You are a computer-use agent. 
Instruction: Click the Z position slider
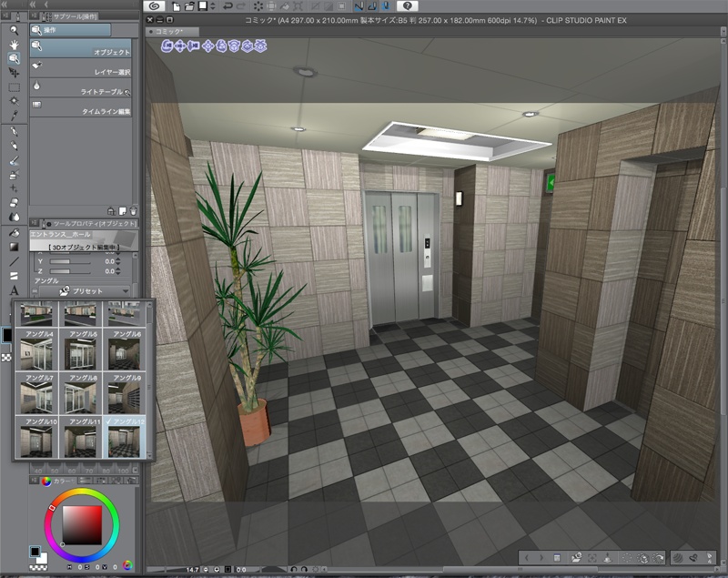coord(70,271)
